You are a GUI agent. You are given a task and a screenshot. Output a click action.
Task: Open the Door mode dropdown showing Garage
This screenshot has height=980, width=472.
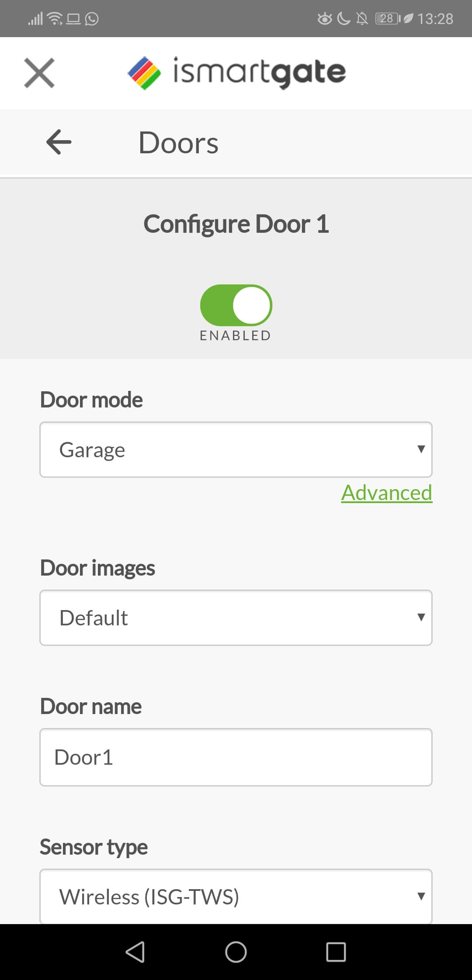point(236,449)
